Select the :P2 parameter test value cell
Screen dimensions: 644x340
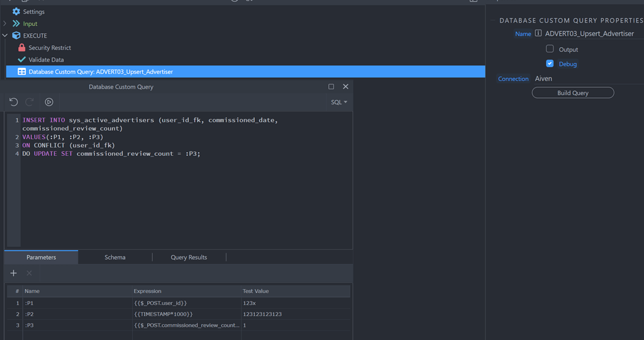coord(294,314)
